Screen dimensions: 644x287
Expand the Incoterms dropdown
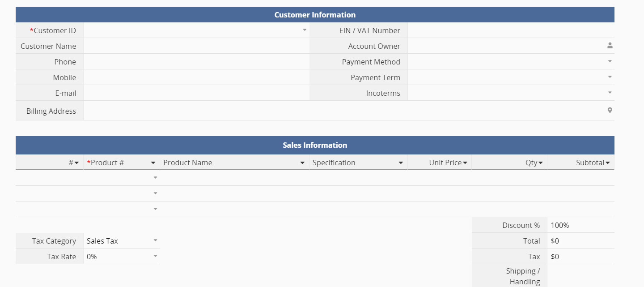pyautogui.click(x=610, y=93)
